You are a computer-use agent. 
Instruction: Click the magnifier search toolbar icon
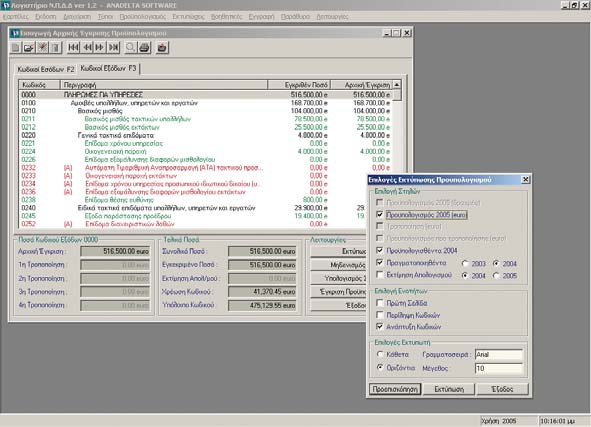130,47
